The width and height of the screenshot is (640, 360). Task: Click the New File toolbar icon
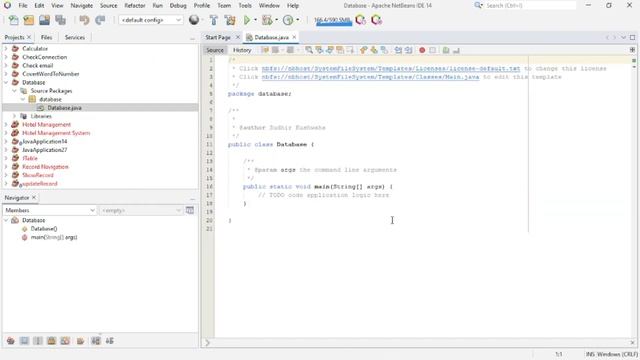click(13, 20)
